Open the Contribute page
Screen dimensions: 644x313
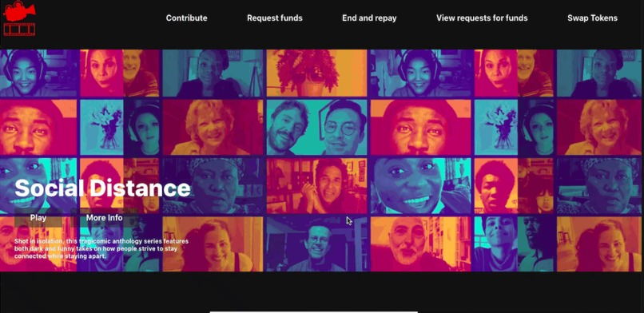click(x=186, y=18)
